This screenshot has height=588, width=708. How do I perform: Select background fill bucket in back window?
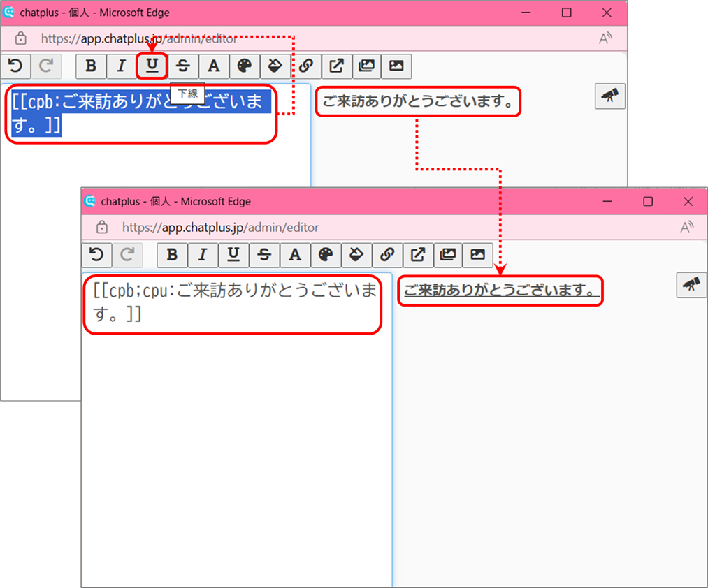pyautogui.click(x=275, y=66)
